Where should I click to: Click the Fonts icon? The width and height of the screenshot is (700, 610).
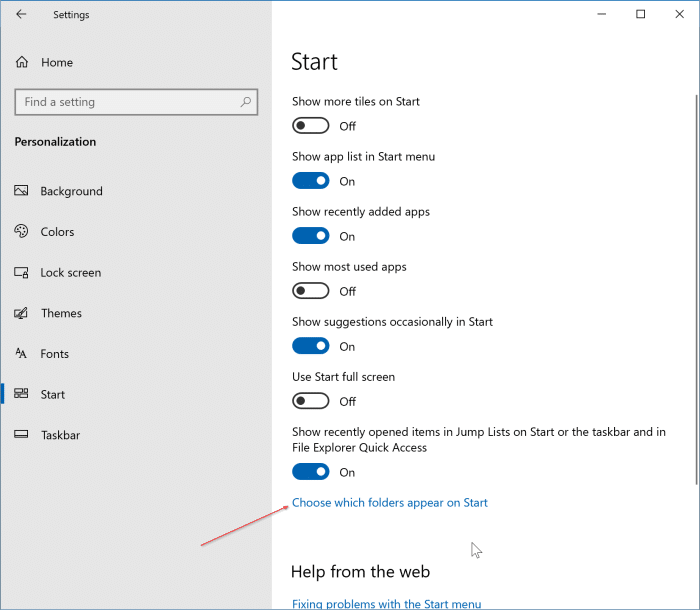21,354
